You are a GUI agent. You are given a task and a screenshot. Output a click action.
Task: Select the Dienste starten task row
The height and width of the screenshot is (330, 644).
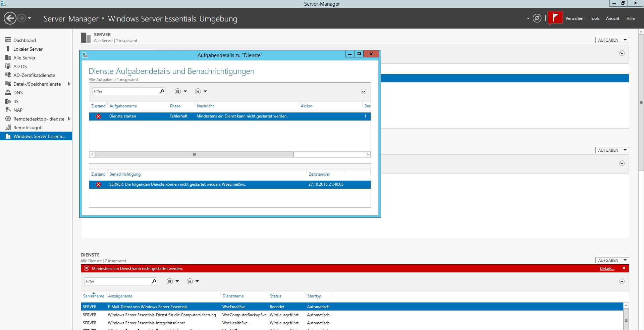pos(230,116)
